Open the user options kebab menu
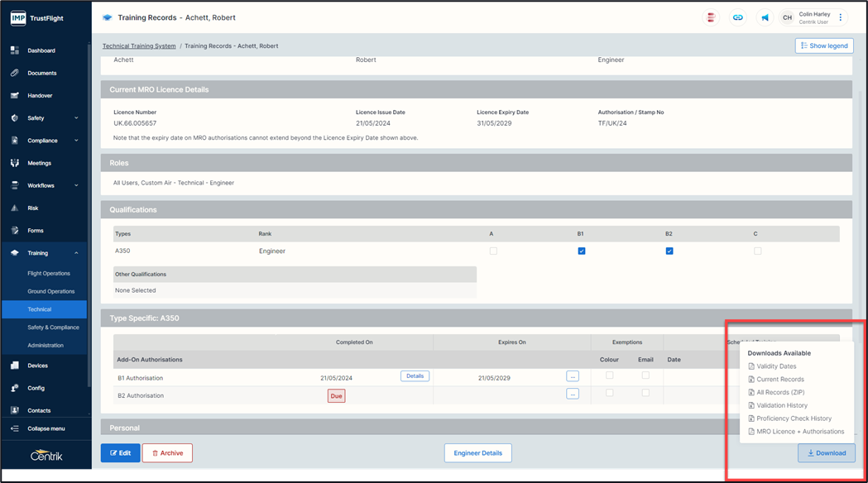The image size is (868, 483). point(841,17)
